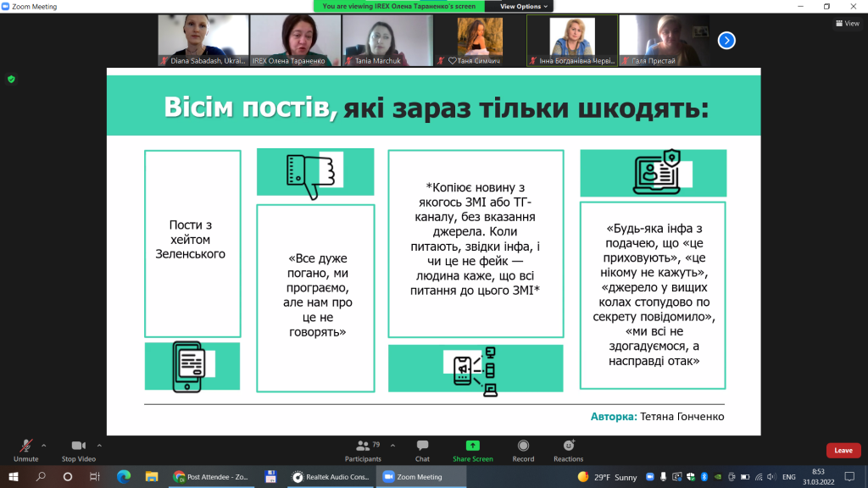Expand audio options arrow next to Unmute
The width and height of the screenshot is (868, 488).
[x=44, y=446]
